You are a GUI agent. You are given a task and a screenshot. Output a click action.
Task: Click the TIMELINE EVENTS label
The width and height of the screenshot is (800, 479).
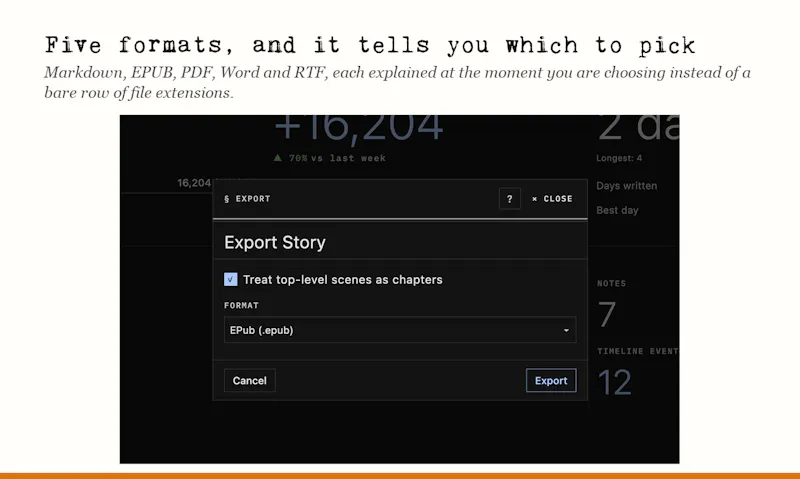coord(638,351)
